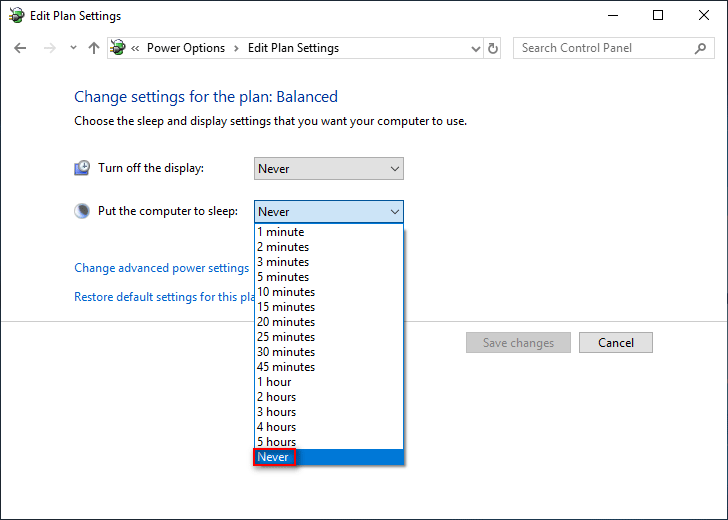Open Change advanced power settings link
Viewport: 728px width, 520px height.
(x=161, y=268)
